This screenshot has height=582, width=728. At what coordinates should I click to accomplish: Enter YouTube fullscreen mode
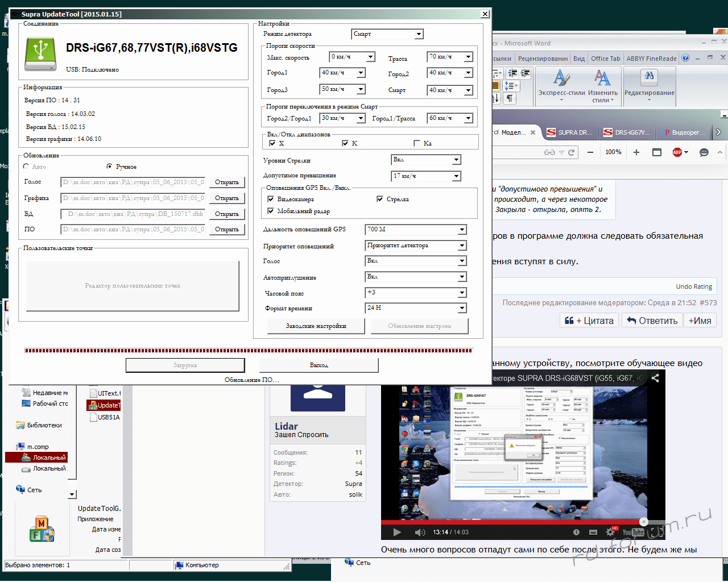coord(657,532)
